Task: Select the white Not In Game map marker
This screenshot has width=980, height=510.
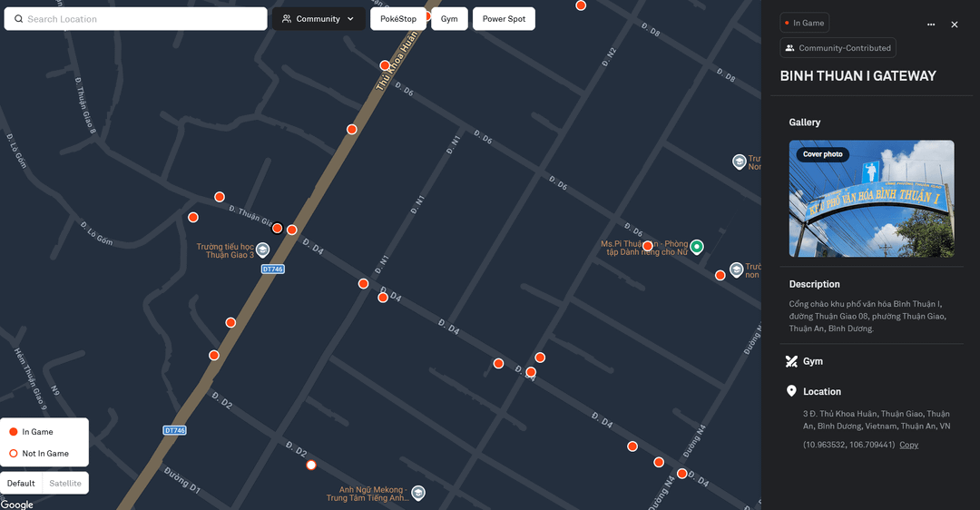Action: pos(311,465)
